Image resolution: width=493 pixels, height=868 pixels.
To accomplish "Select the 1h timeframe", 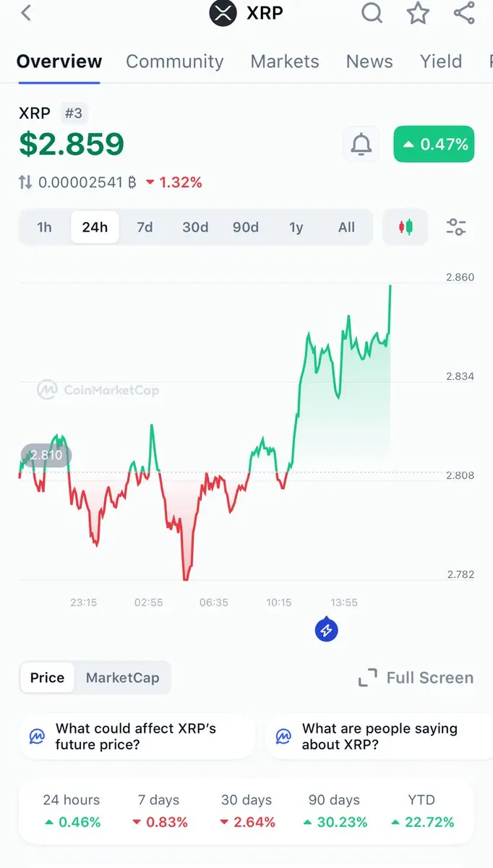I will coord(44,227).
